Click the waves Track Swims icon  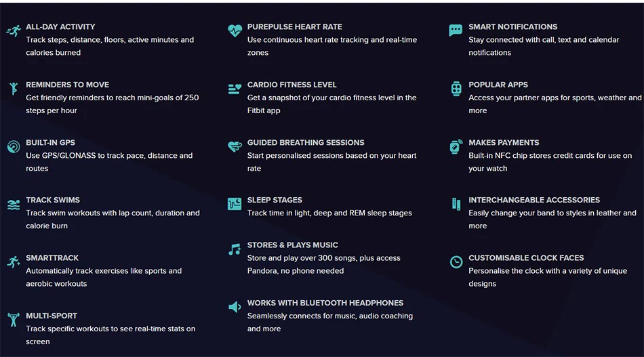tap(14, 205)
